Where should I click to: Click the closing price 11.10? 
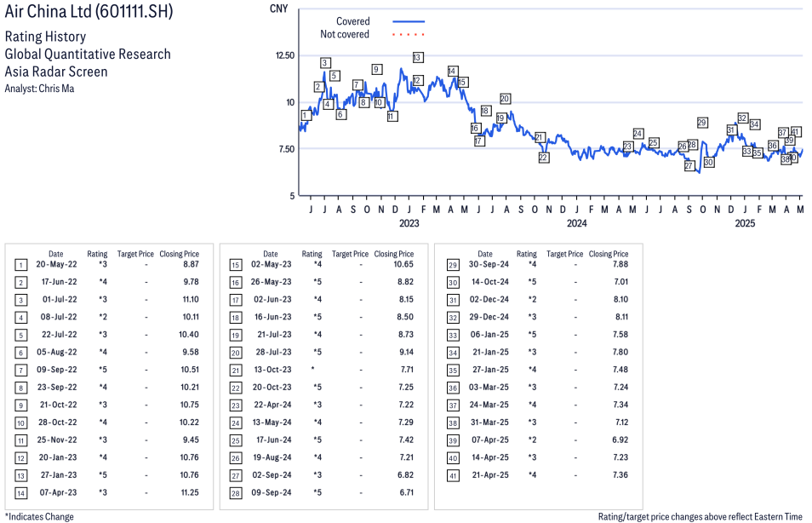[x=191, y=300]
